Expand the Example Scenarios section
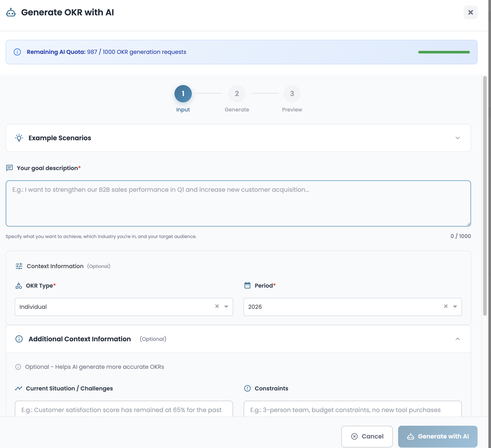 (x=457, y=138)
